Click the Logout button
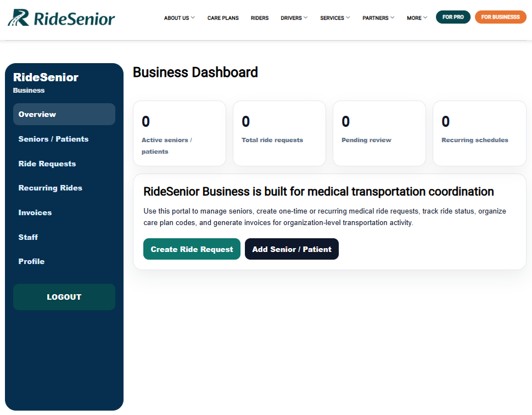Viewport: 532px width, 415px height. pos(64,297)
